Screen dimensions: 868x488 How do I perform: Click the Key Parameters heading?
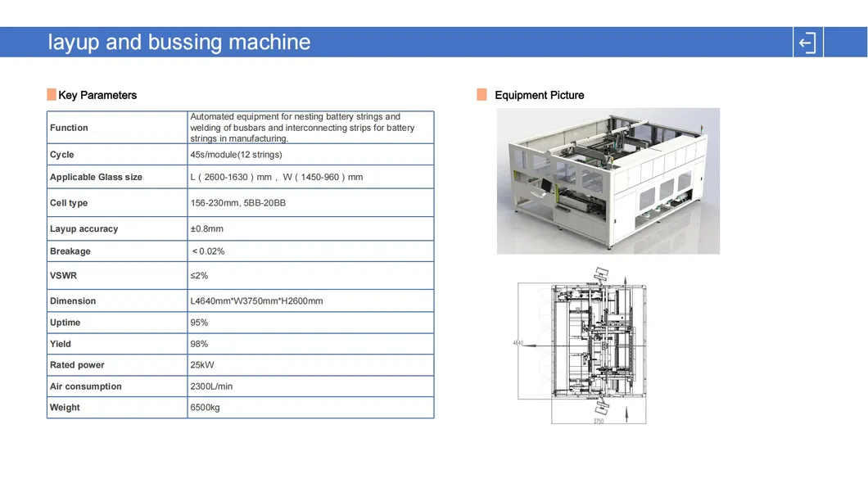[x=97, y=95]
